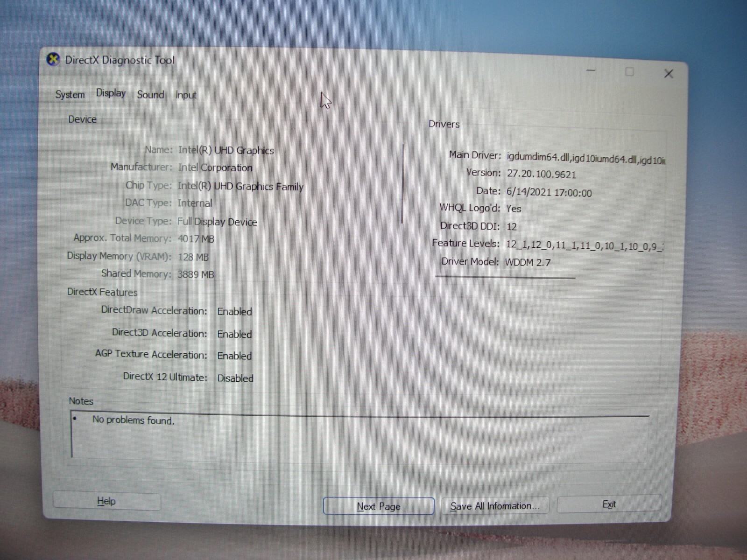Click the Direct3D DDI value '12'

click(512, 227)
